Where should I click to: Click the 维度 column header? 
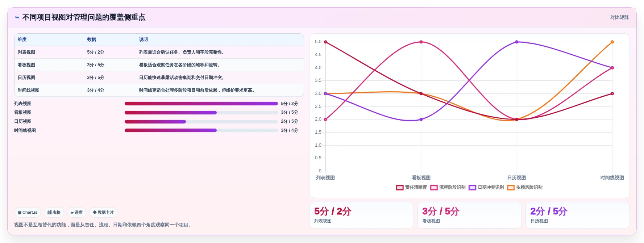coord(22,39)
